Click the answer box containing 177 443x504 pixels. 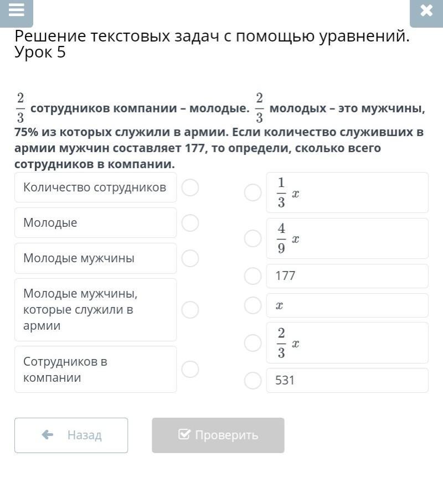point(347,276)
